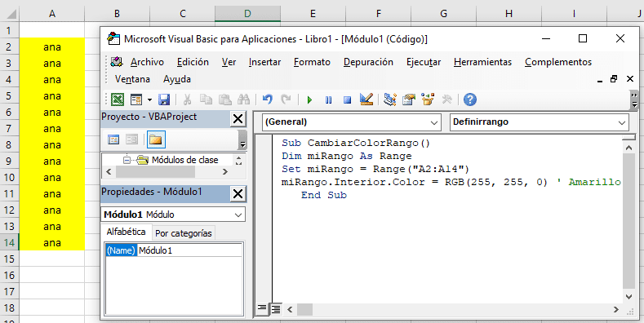
Task: Click the Paste toolbar icon
Action: 224,100
